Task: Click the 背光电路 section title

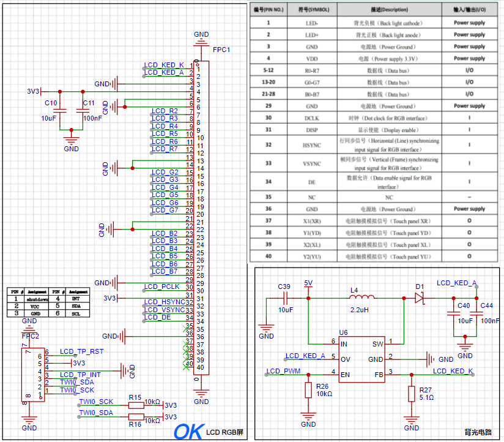Action: [x=478, y=432]
